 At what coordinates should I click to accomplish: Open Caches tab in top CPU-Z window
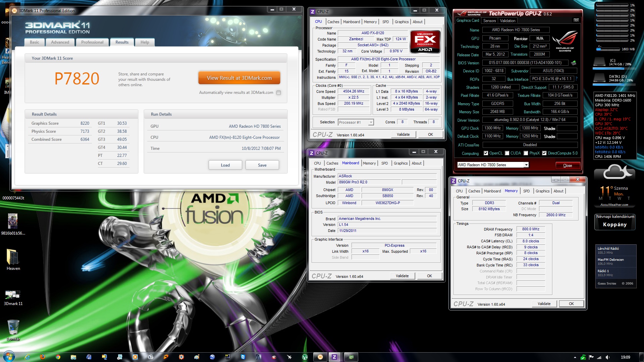(x=333, y=22)
